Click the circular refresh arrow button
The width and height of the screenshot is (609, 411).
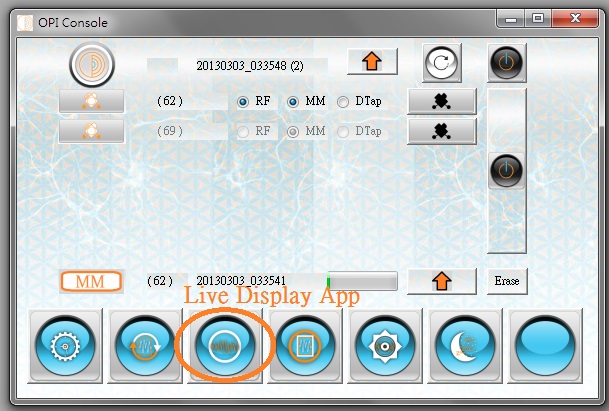(x=442, y=63)
